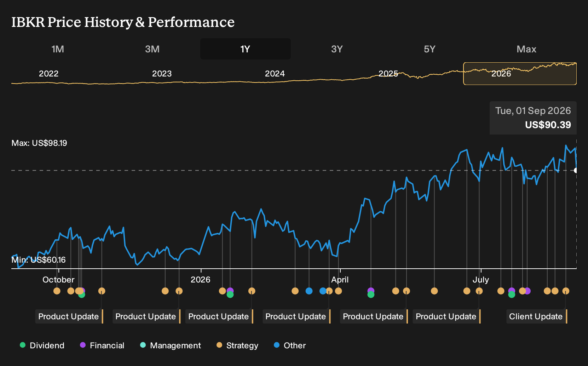Click the green Dividend marker after 2026 label
Viewport: 588px width, 366px height.
pyautogui.click(x=230, y=294)
